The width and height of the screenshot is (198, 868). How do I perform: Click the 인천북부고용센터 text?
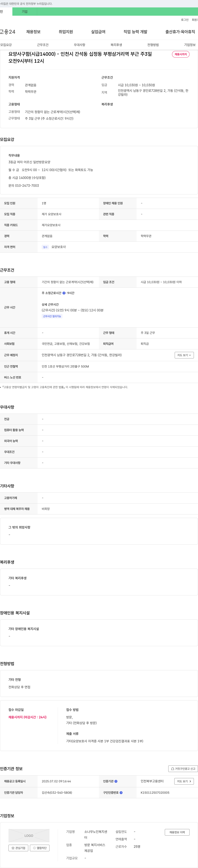click(152, 781)
